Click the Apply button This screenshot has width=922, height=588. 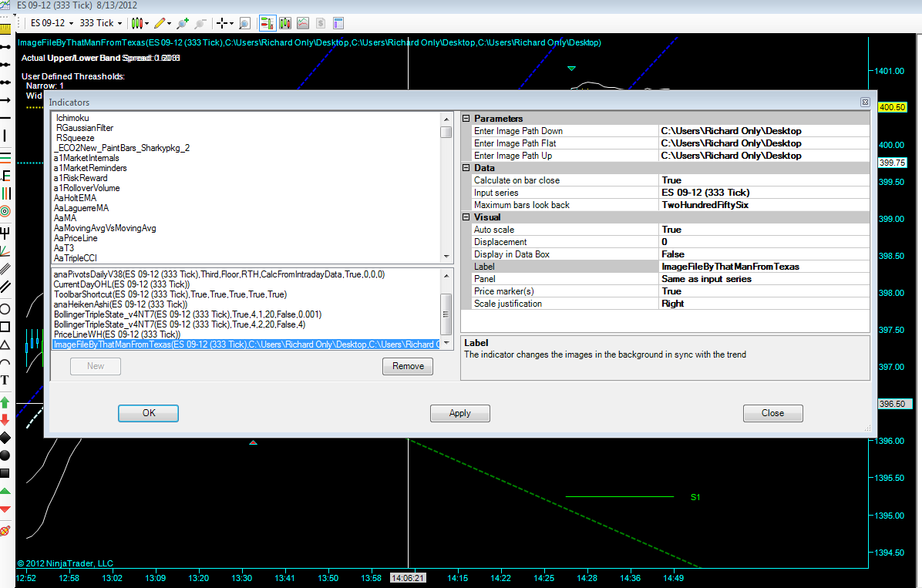pyautogui.click(x=459, y=413)
